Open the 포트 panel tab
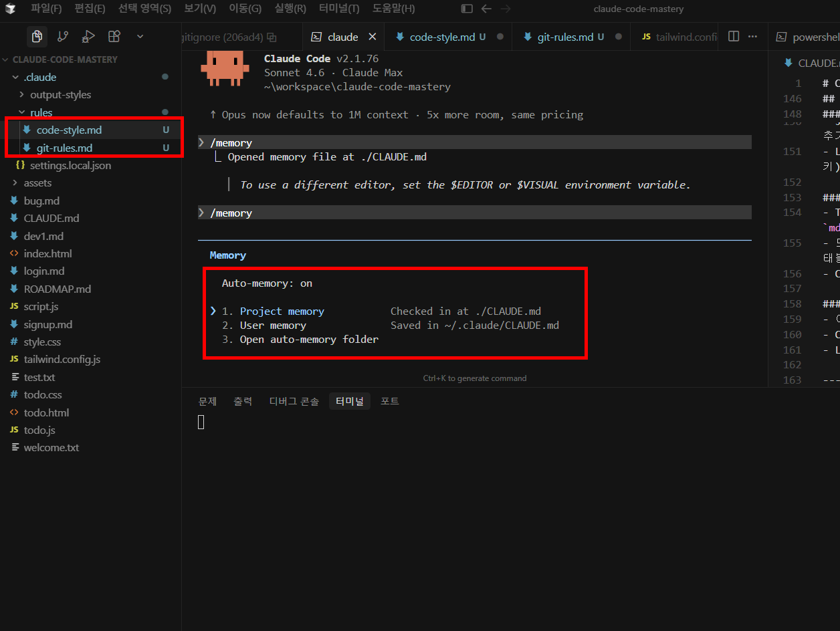The width and height of the screenshot is (840, 631). [x=390, y=401]
